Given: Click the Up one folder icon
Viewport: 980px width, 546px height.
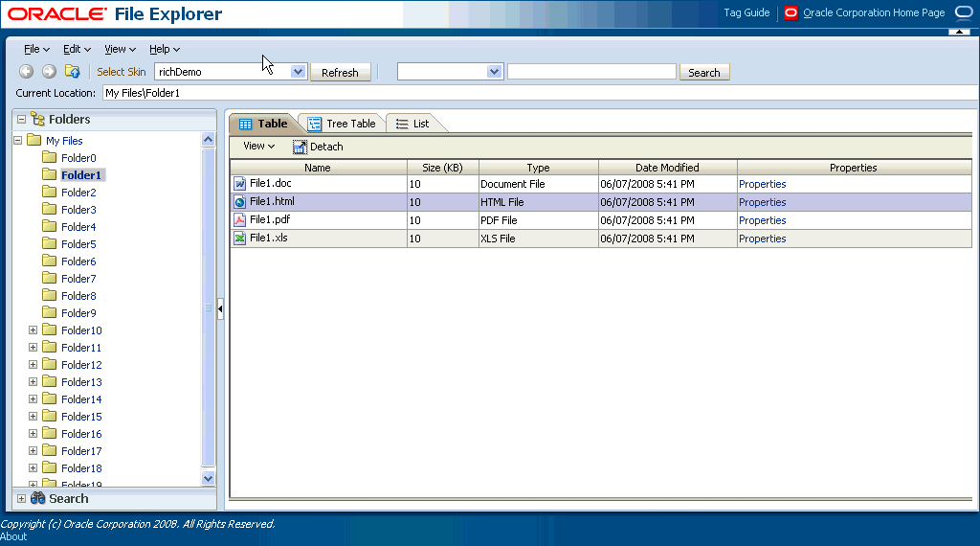Looking at the screenshot, I should (x=73, y=72).
